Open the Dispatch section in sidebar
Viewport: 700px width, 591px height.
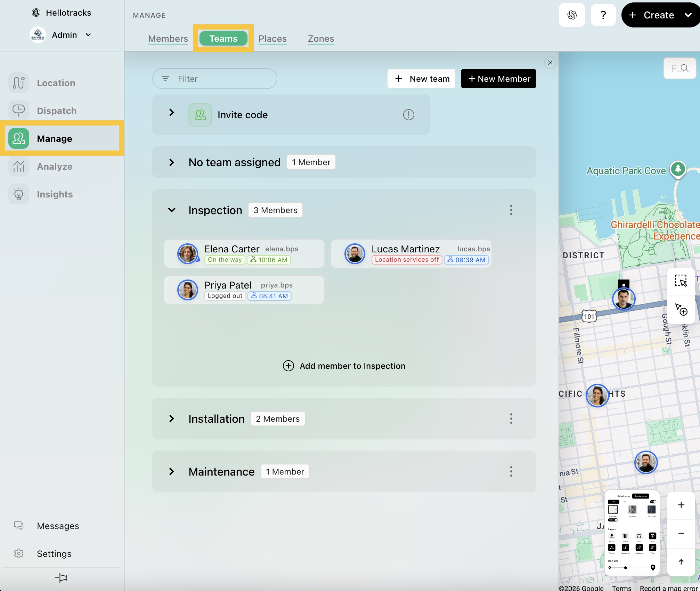[x=56, y=111]
